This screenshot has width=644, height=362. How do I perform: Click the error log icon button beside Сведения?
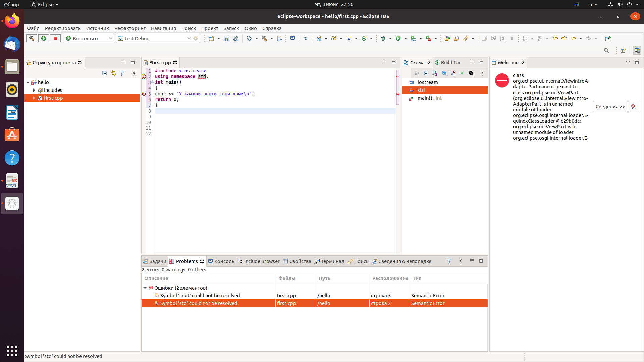(x=633, y=107)
